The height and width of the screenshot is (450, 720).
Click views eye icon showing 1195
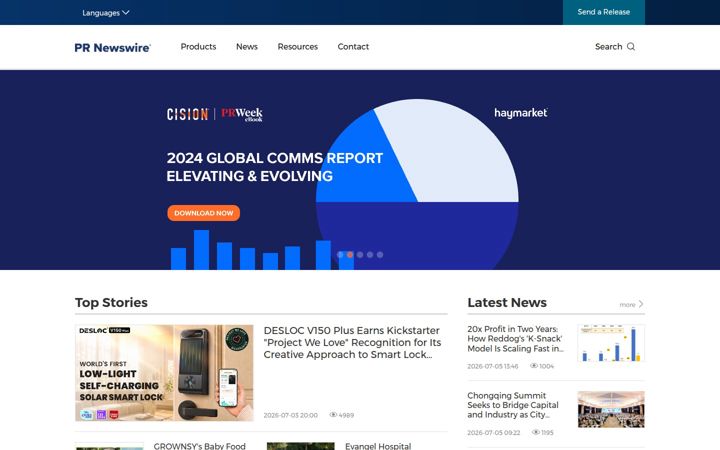(x=536, y=432)
